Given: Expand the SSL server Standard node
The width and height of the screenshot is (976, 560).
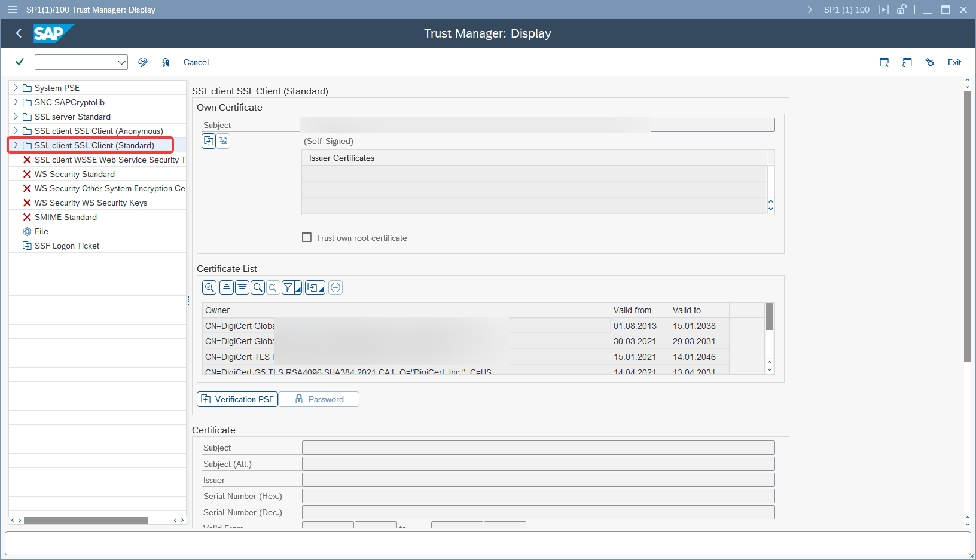Looking at the screenshot, I should point(16,117).
